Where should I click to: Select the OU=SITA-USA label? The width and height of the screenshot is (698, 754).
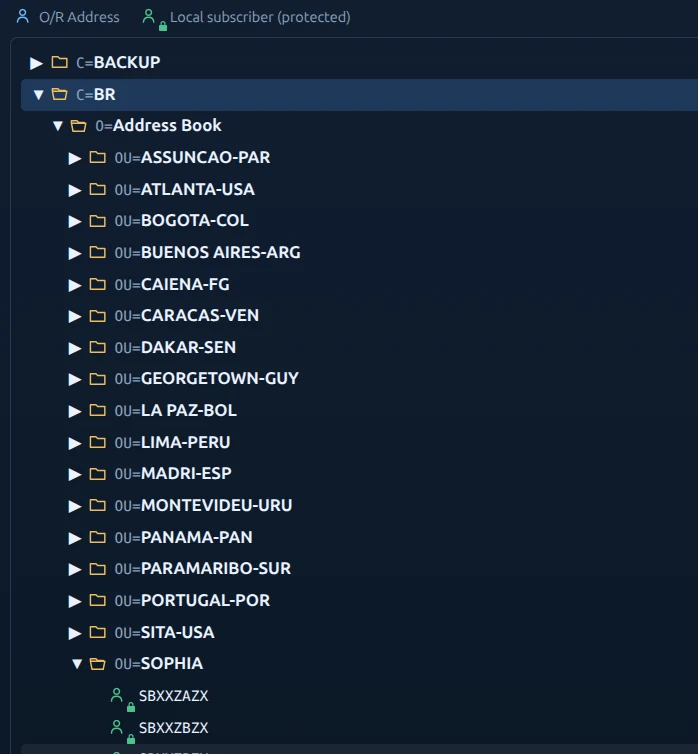(164, 632)
